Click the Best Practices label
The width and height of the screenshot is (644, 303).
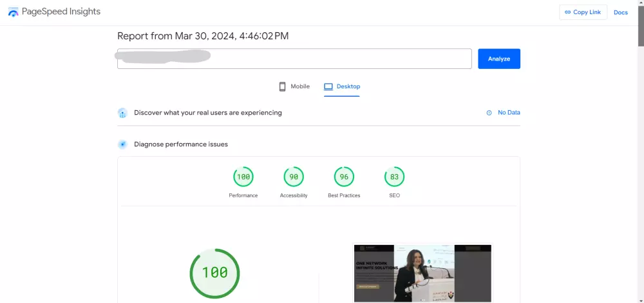pyautogui.click(x=344, y=196)
